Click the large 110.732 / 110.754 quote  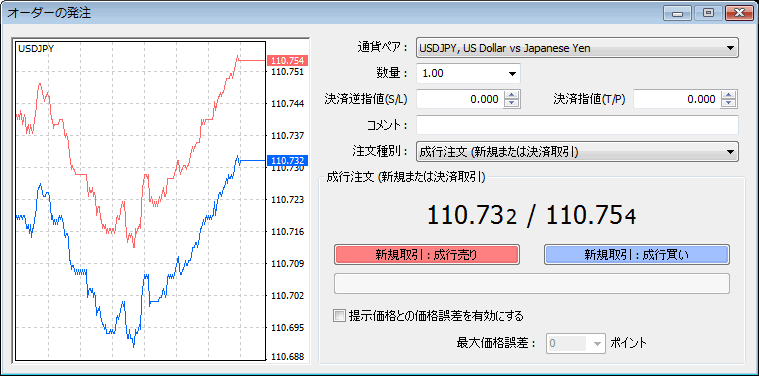(531, 216)
